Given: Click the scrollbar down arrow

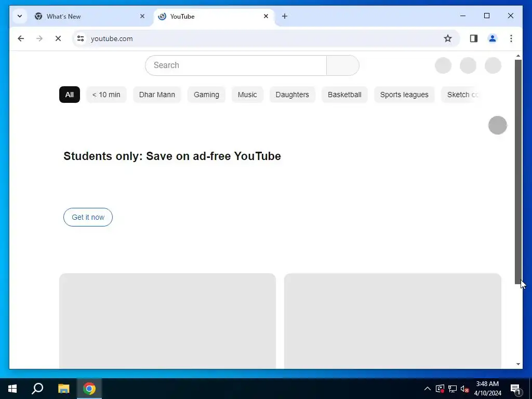Looking at the screenshot, I should pos(518,364).
